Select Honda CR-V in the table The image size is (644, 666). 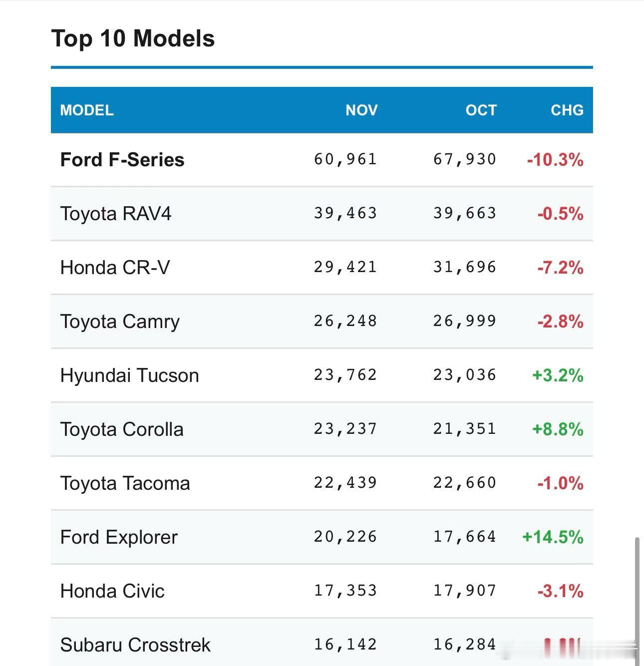[115, 268]
